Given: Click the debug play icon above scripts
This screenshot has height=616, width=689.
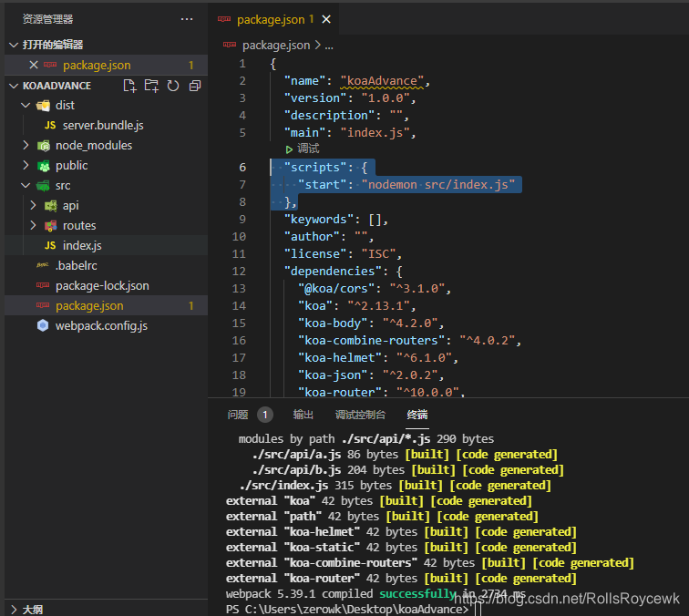Looking at the screenshot, I should point(289,149).
